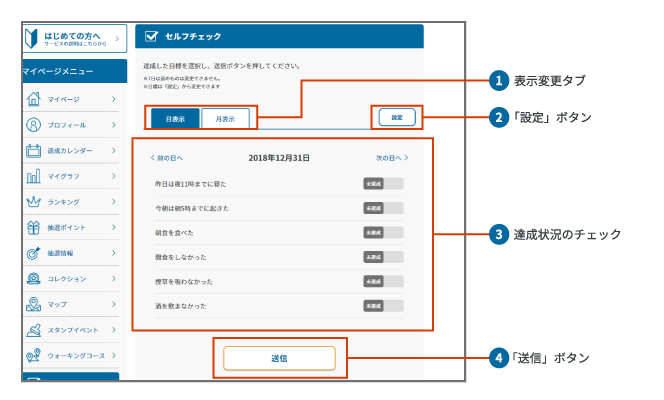This screenshot has width=664, height=400.
Task: Click the stamp icon for スタンプイベント
Action: (33, 330)
